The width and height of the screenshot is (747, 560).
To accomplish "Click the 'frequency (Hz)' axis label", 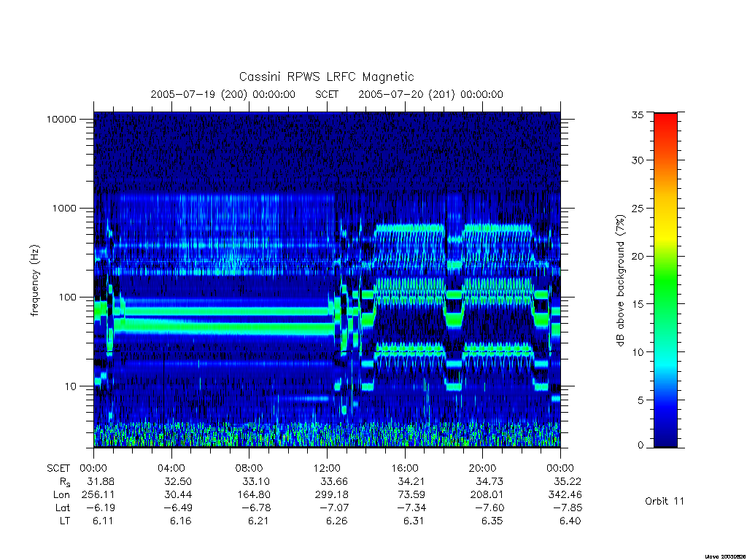I will (x=35, y=280).
